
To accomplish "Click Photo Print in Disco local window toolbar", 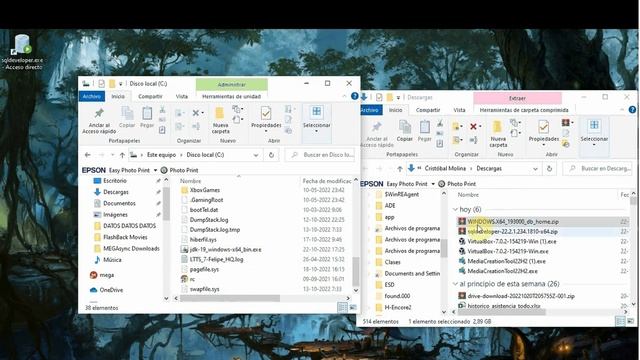I will tap(179, 170).
